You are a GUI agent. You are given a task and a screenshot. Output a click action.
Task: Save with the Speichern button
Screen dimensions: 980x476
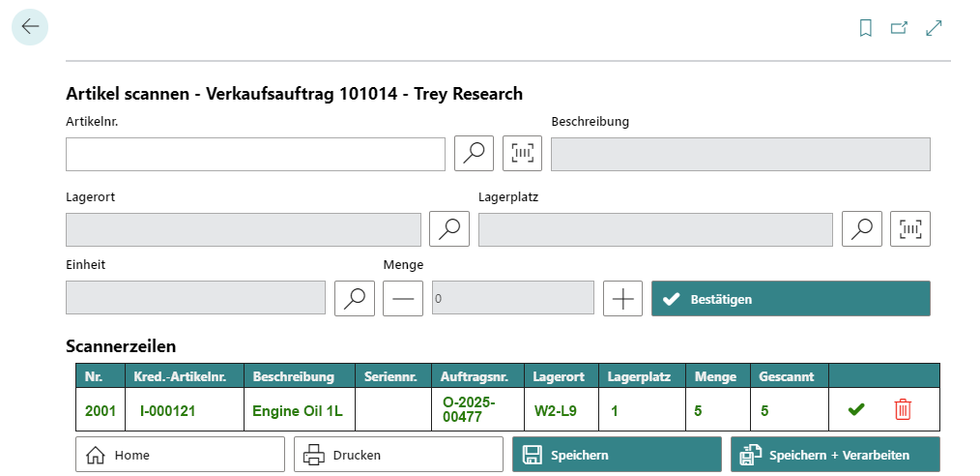[617, 454]
